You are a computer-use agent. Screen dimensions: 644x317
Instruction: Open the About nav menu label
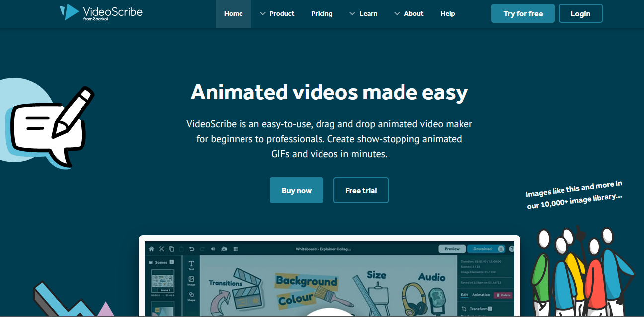coord(414,14)
